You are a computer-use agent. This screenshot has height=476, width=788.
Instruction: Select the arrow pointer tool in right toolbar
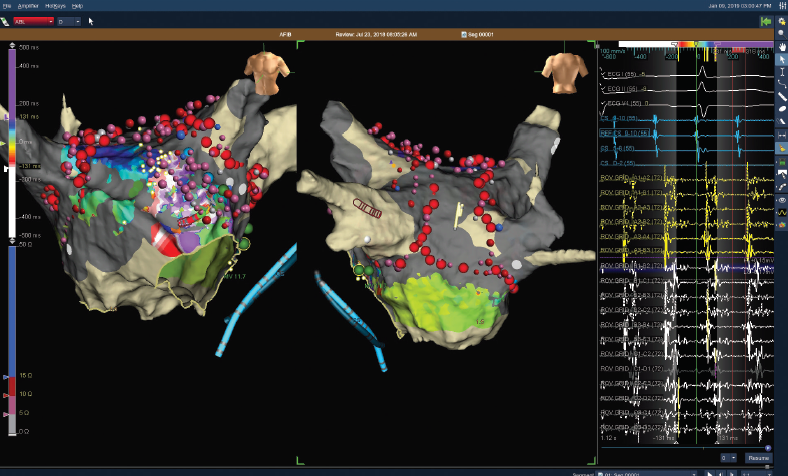pyautogui.click(x=782, y=59)
